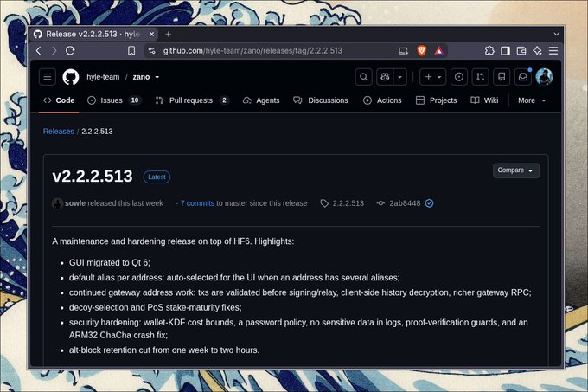Open the notifications inbox icon
Viewport: 588px width, 392px height.
click(523, 77)
